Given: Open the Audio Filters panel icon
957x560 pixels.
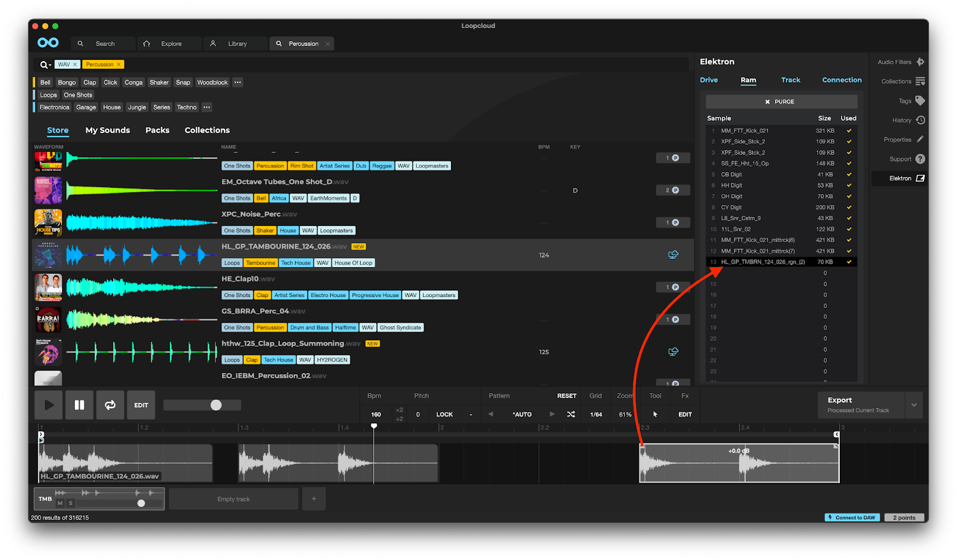Looking at the screenshot, I should click(x=921, y=62).
